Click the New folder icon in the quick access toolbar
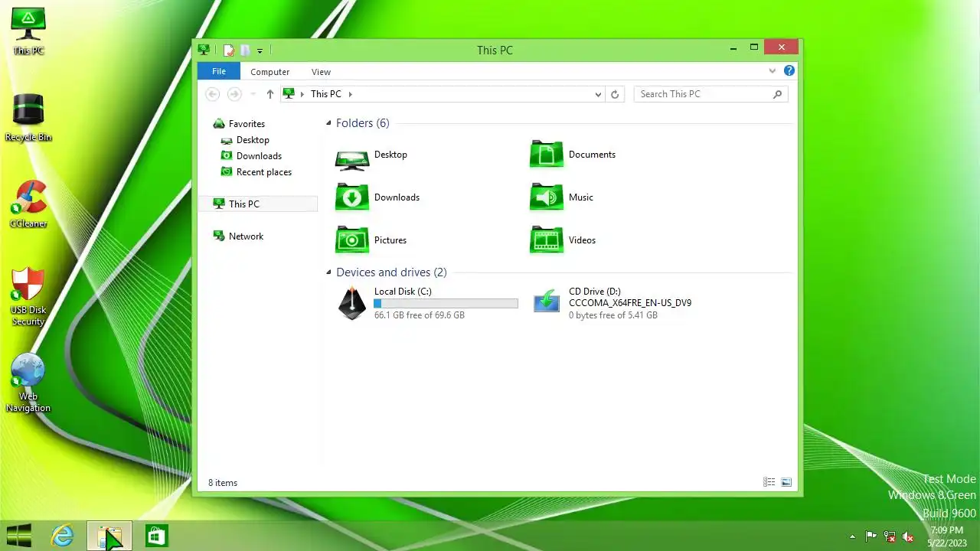 pos(245,51)
